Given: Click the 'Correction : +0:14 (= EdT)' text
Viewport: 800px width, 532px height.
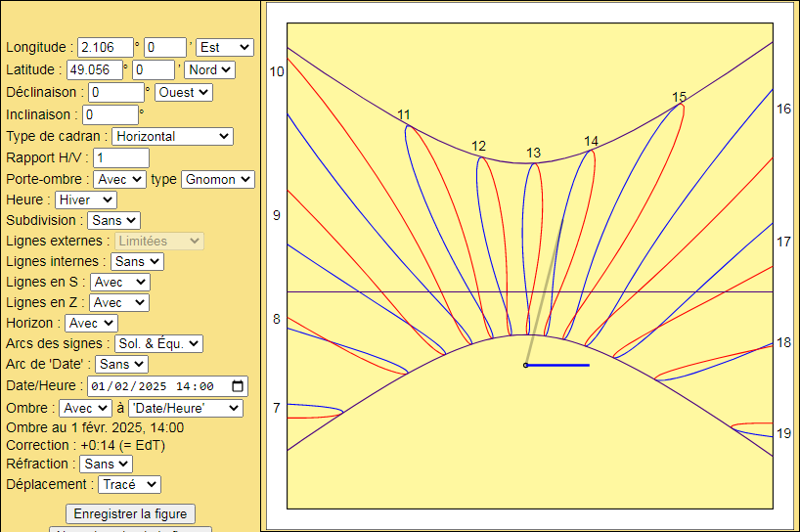Looking at the screenshot, I should coord(85,445).
